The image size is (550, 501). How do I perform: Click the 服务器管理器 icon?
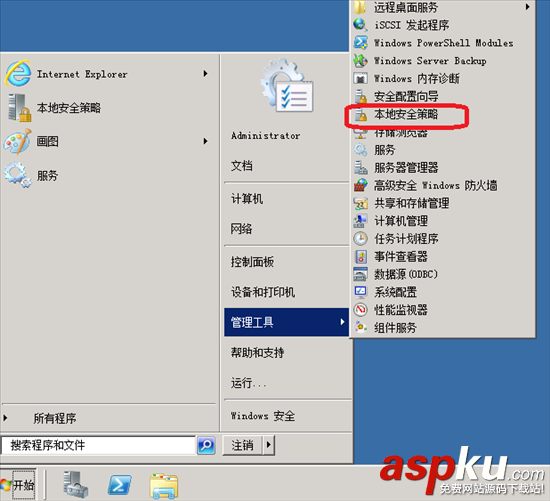click(x=361, y=168)
